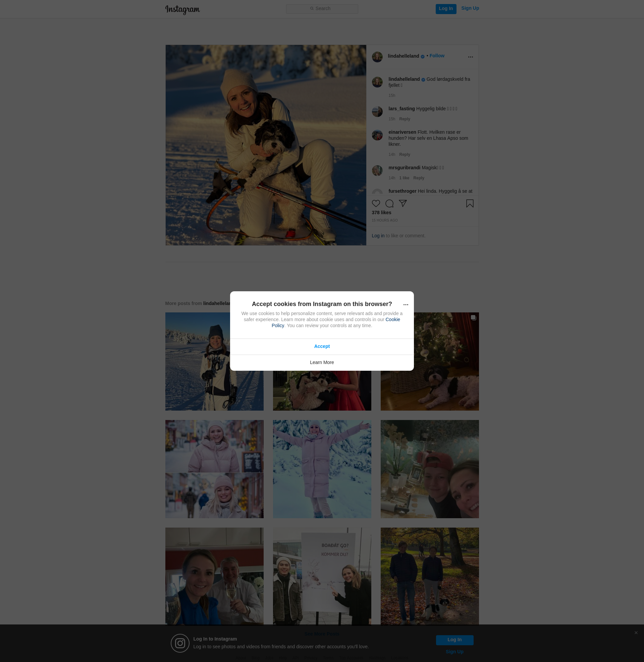The height and width of the screenshot is (662, 644).
Task: Open lindahelleland profile picture in post header
Action: point(377,57)
